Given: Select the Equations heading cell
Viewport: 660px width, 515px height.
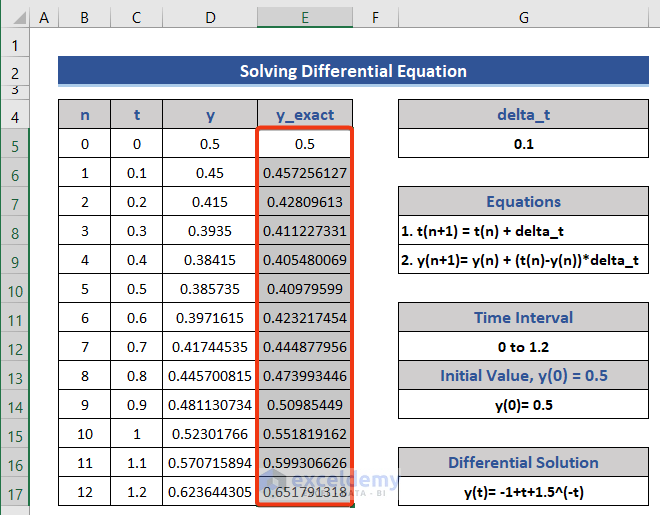Looking at the screenshot, I should [523, 202].
